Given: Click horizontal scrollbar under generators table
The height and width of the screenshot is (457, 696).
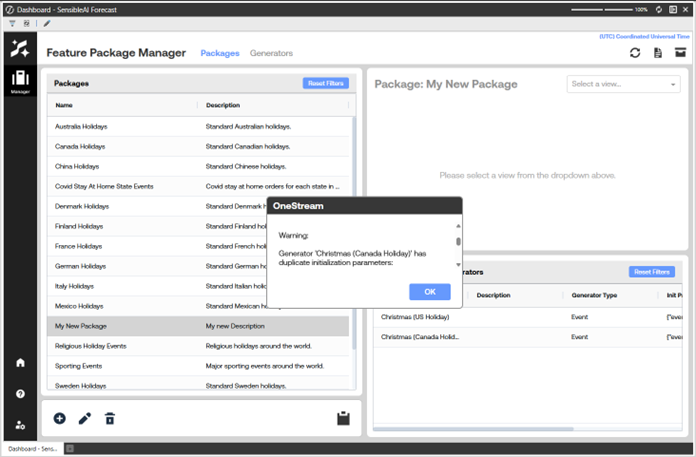Looking at the screenshot, I should tap(473, 429).
